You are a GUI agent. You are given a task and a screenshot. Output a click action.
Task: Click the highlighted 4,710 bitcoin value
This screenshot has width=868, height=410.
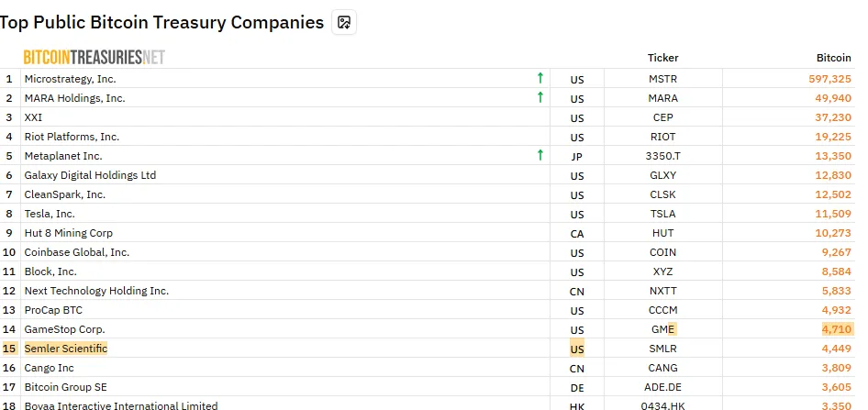837,329
